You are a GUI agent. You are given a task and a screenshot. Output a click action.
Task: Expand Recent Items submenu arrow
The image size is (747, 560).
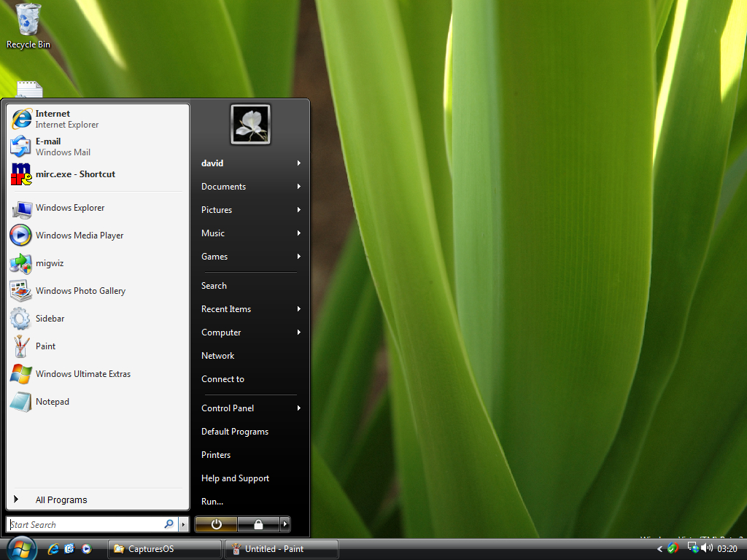click(x=298, y=309)
